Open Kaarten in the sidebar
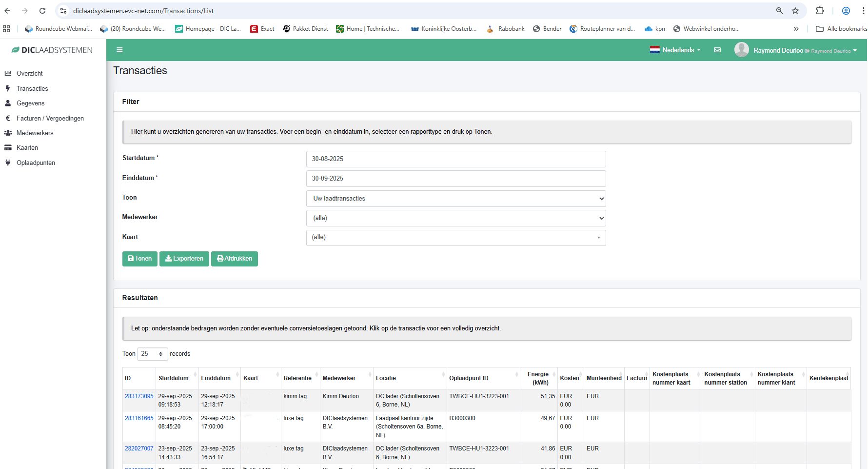Image resolution: width=868 pixels, height=469 pixels. [27, 147]
